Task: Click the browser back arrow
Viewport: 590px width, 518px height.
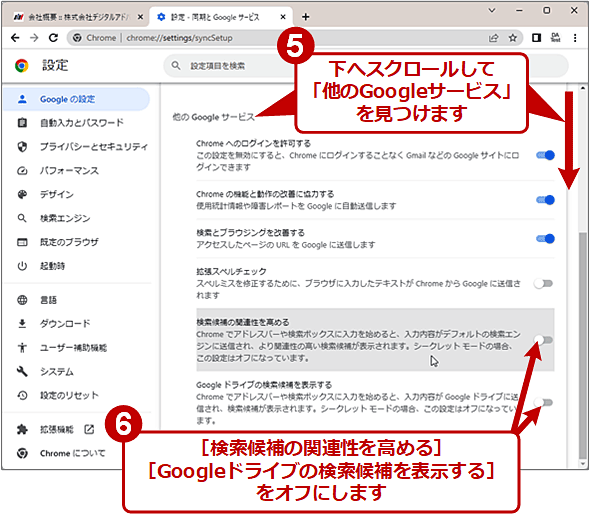Action: click(15, 38)
